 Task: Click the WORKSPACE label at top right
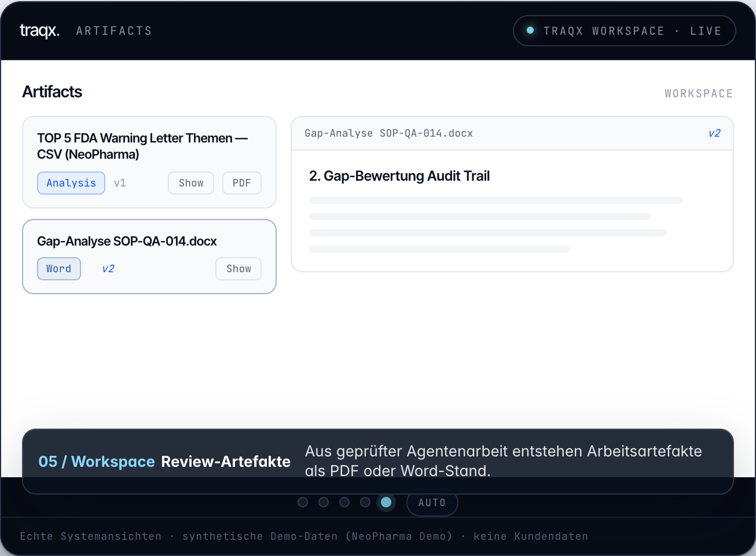pyautogui.click(x=699, y=93)
